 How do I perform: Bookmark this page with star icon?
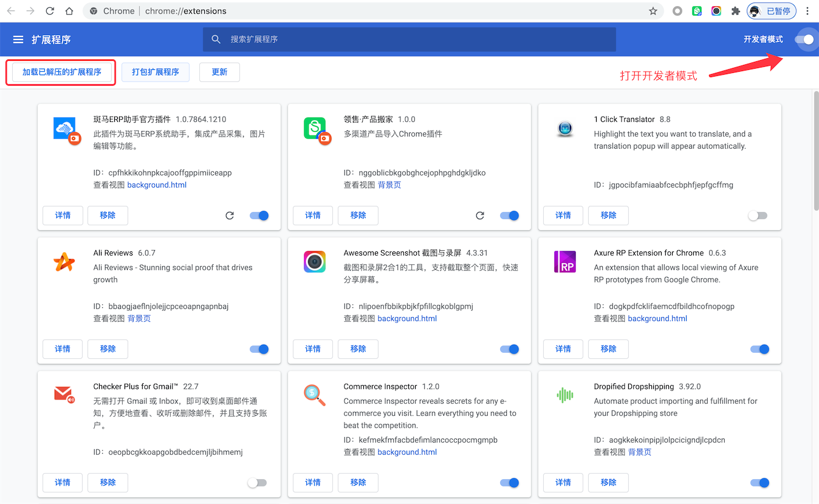click(653, 11)
